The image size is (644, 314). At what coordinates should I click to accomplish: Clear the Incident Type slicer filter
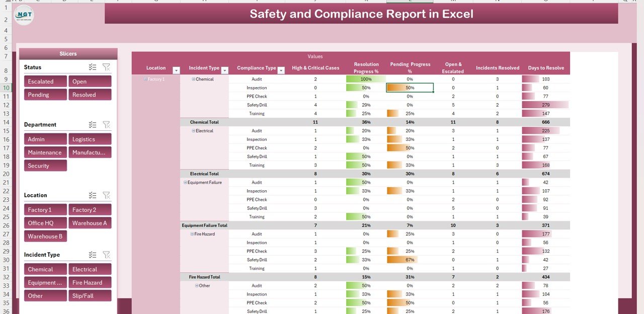[x=106, y=255]
